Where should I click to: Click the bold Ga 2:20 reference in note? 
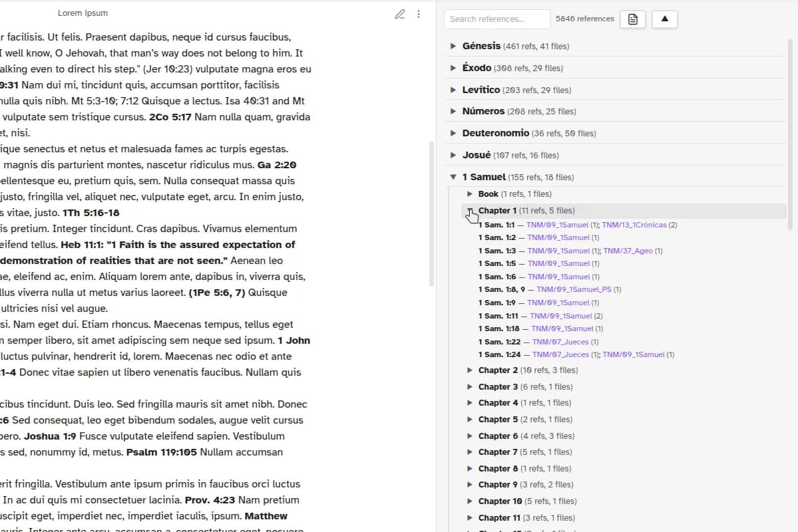pos(277,165)
